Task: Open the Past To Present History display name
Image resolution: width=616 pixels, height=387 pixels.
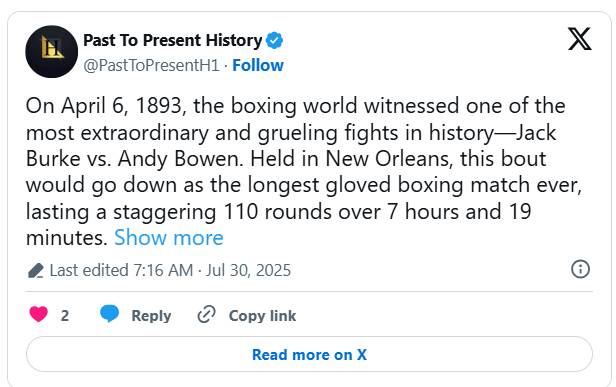Action: (x=172, y=40)
